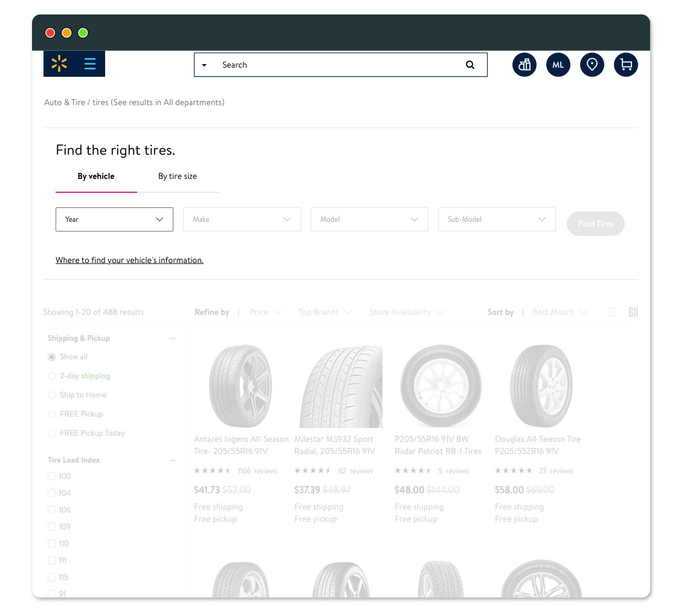The width and height of the screenshot is (681, 616).
Task: Open the 1166 reviews link
Action: 257,471
